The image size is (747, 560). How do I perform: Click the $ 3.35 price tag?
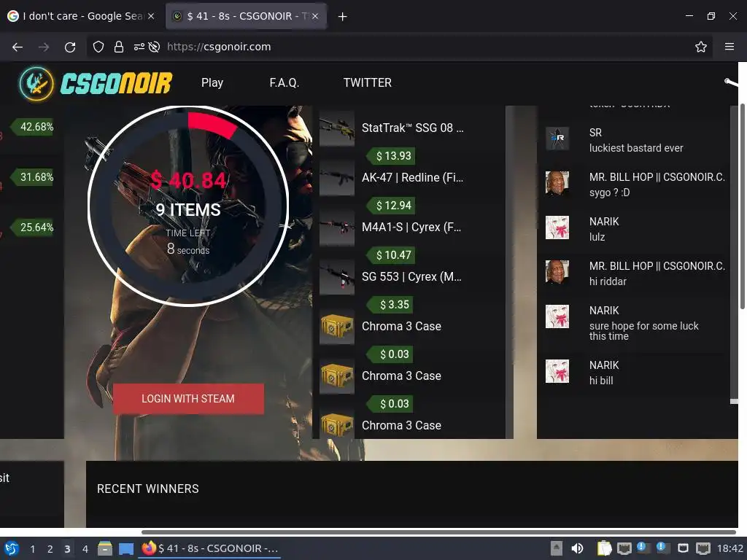391,304
